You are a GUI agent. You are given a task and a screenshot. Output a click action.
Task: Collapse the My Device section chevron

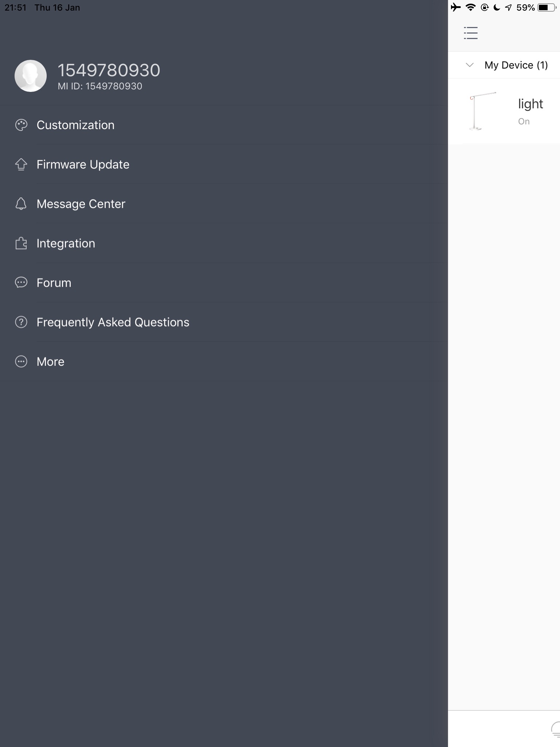pos(470,65)
